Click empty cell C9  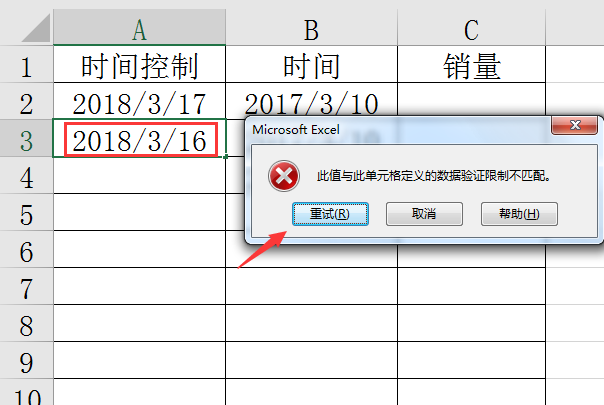tap(471, 360)
